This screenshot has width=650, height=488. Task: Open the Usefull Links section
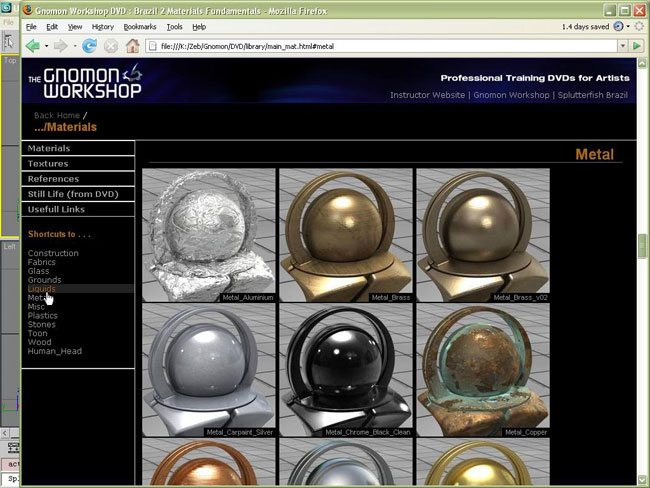point(78,209)
